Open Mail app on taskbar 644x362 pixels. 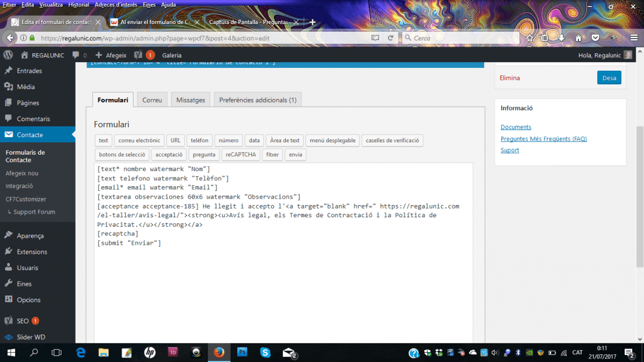pyautogui.click(x=289, y=353)
